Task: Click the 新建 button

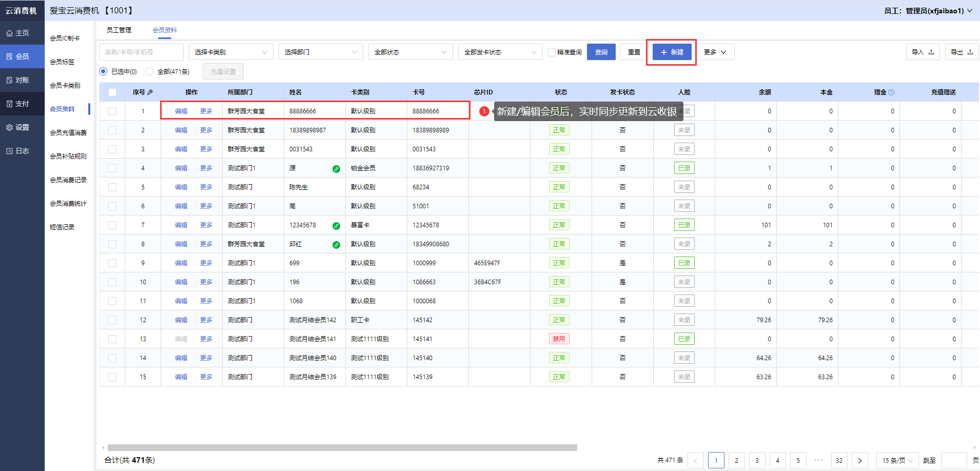Action: 672,52
